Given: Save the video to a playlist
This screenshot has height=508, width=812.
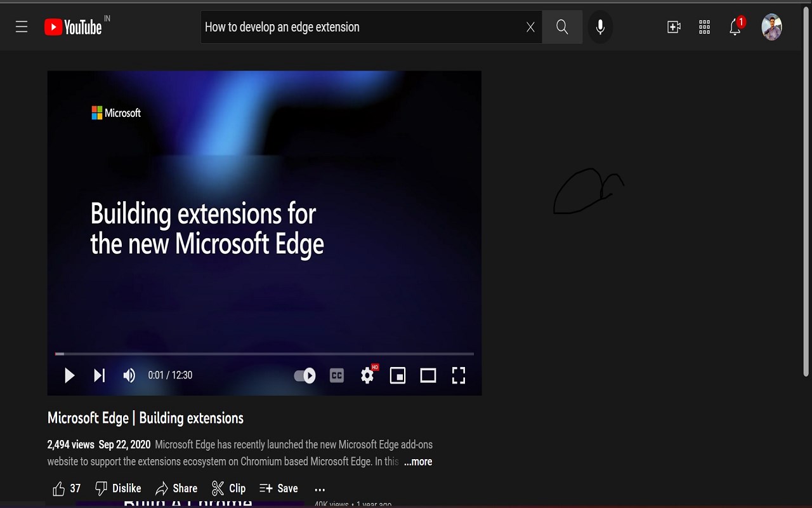Looking at the screenshot, I should point(278,488).
